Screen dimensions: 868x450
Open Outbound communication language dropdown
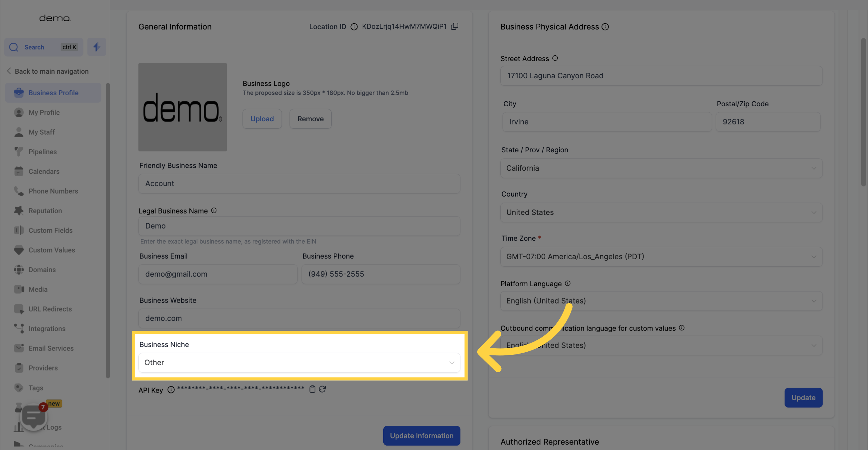click(661, 345)
